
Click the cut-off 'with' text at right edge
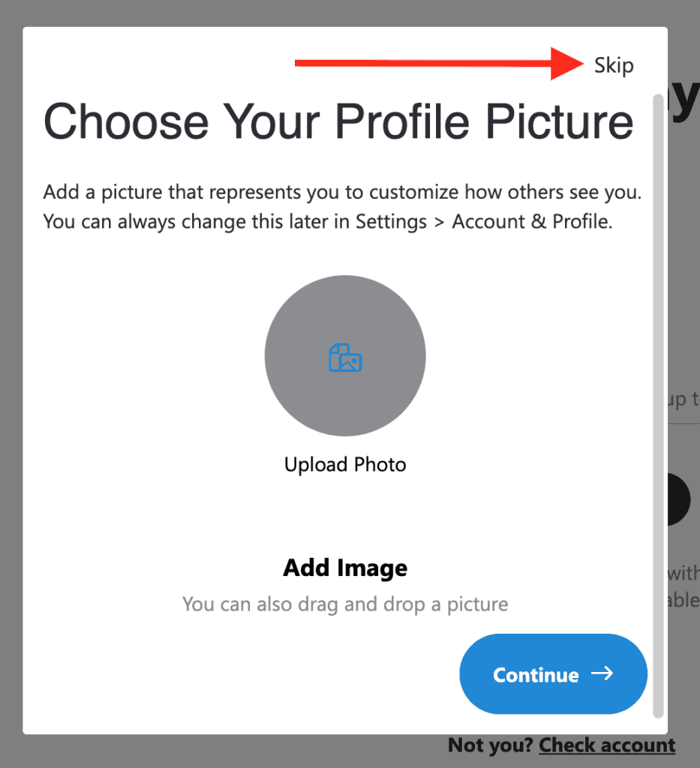point(683,574)
